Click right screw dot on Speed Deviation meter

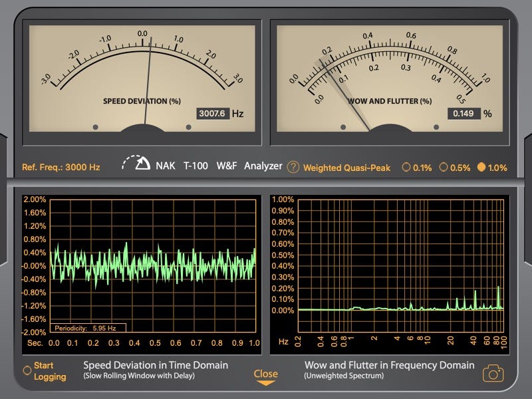(x=189, y=126)
